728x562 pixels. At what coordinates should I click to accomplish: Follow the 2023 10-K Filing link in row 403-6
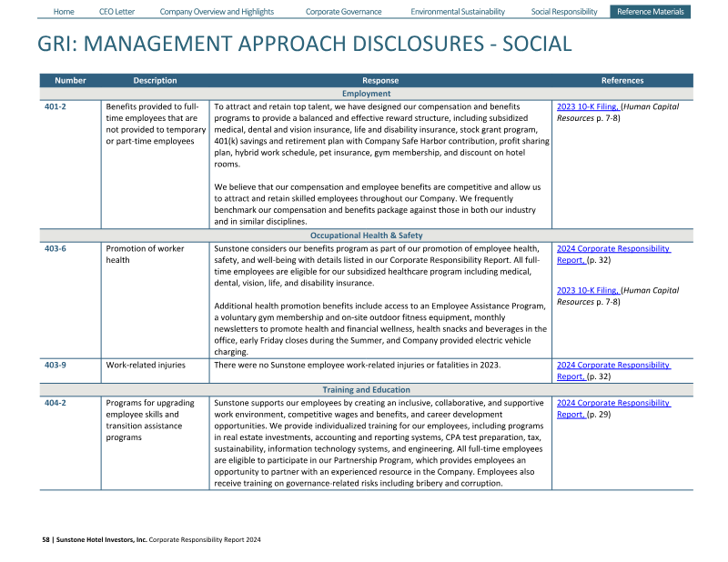point(587,290)
